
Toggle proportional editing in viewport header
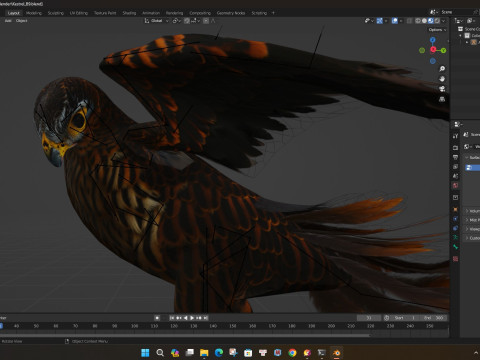point(206,21)
